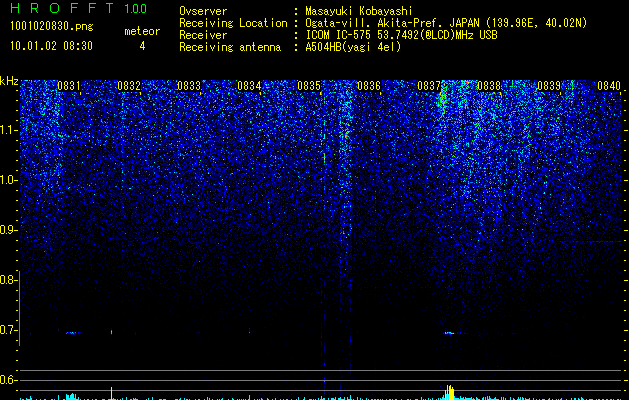
Task: Click the HROFFT 1.0.0 title text
Action: 78,8
